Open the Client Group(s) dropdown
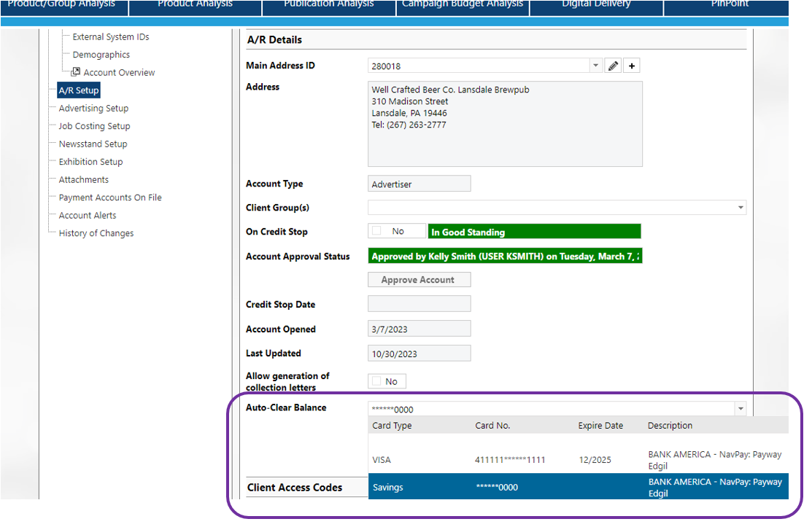 click(x=741, y=208)
